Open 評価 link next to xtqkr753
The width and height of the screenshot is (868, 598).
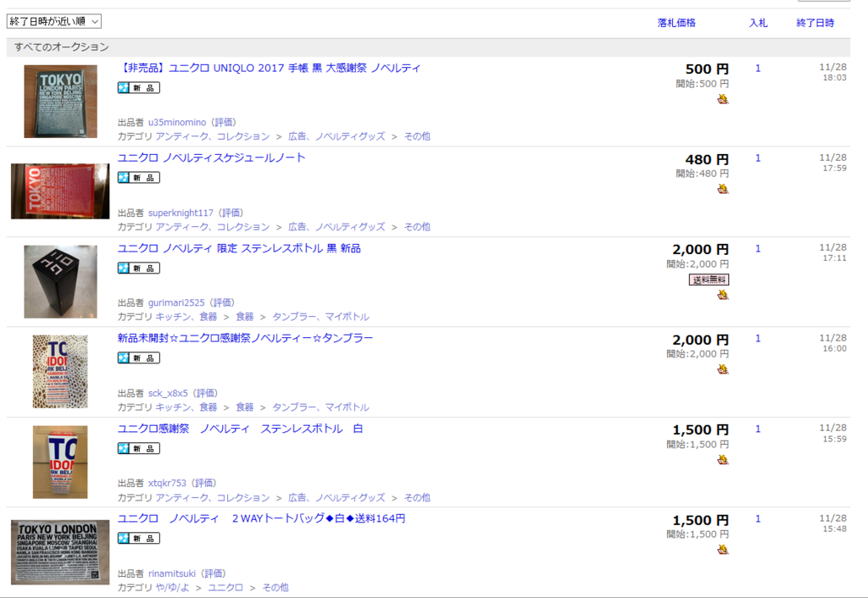[x=203, y=483]
